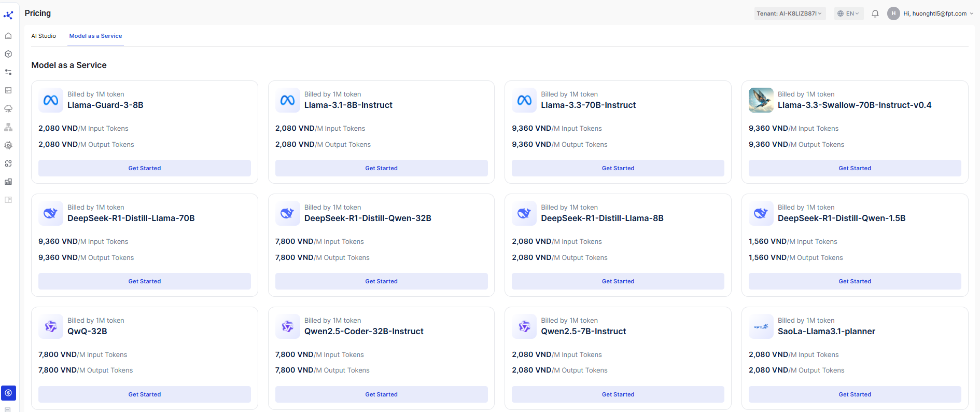Click Get Started for QwQ-32B
This screenshot has height=412, width=980.
[x=145, y=394]
